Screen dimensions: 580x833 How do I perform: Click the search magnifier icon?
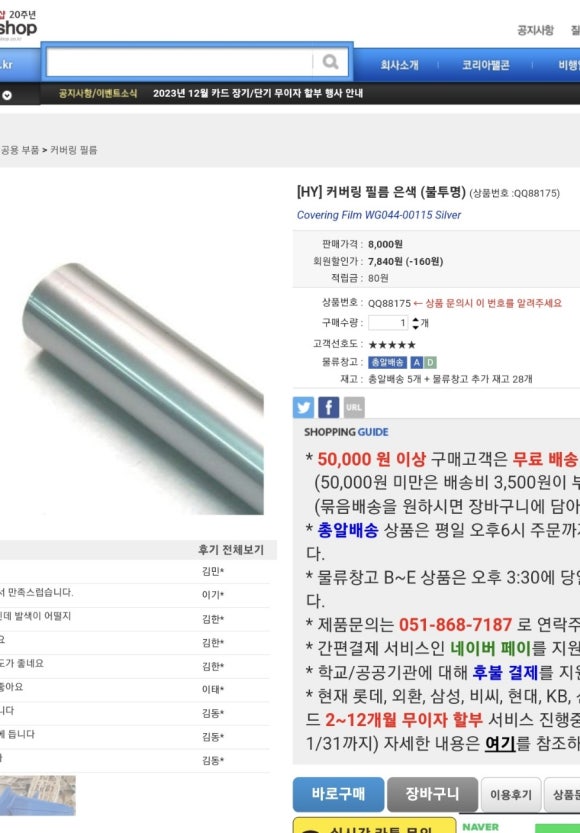point(330,63)
